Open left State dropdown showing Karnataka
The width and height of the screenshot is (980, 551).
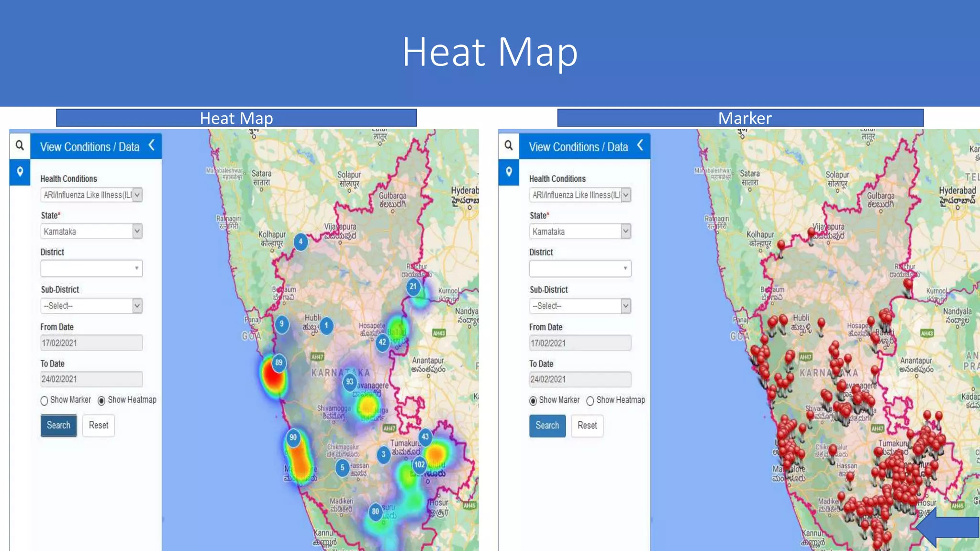click(x=91, y=231)
